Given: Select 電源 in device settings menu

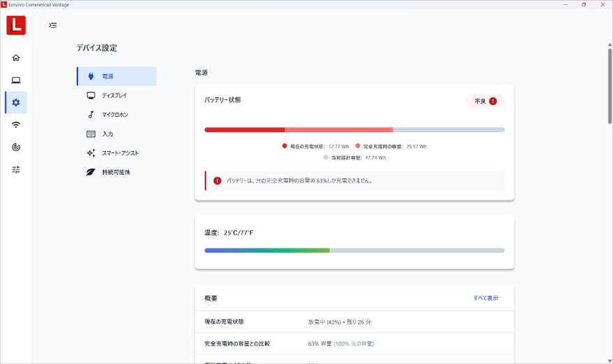Looking at the screenshot, I should point(116,76).
